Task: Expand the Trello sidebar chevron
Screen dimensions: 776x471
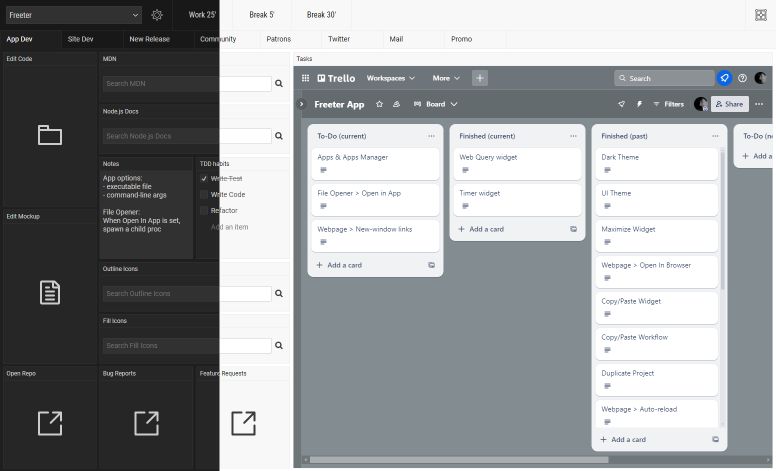Action: coord(301,104)
